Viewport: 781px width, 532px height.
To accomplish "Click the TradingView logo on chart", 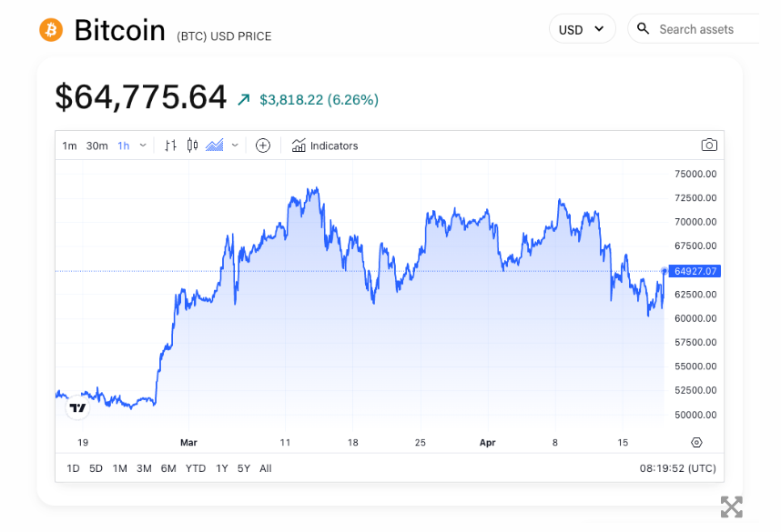I will (78, 408).
